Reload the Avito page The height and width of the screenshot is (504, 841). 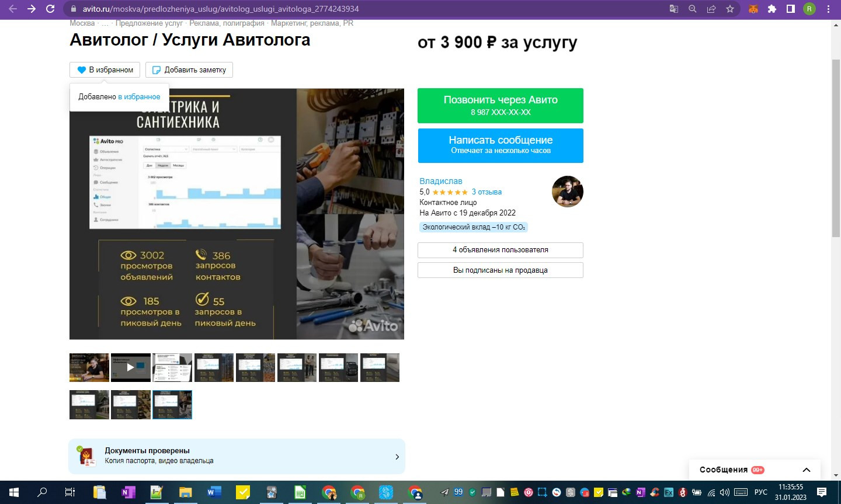pos(50,9)
